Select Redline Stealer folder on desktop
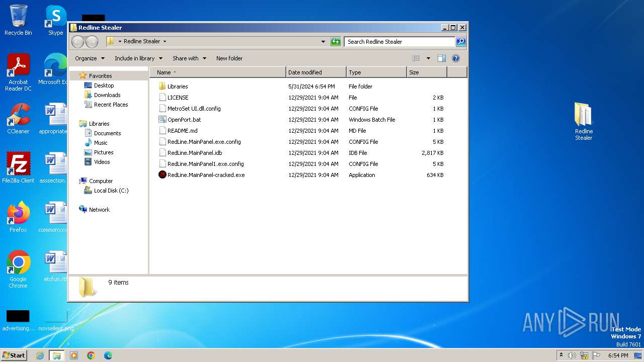This screenshot has width=644, height=362. pyautogui.click(x=584, y=121)
